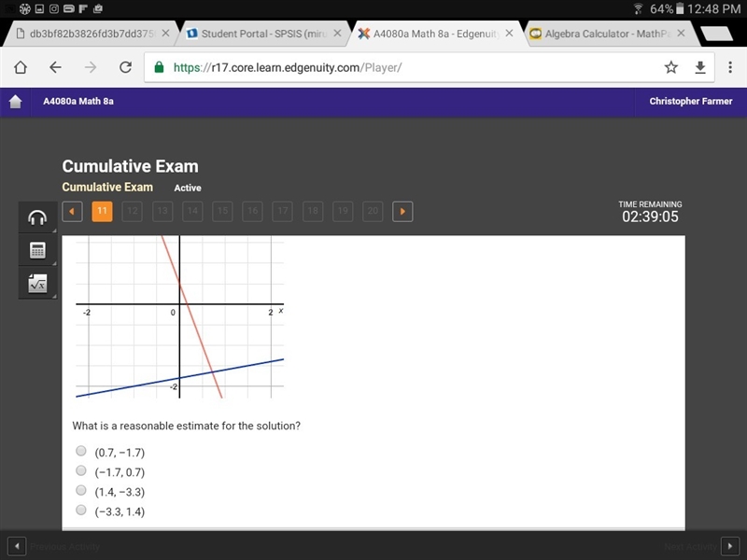Open the square root equation editor tool
747x560 pixels.
point(37,284)
